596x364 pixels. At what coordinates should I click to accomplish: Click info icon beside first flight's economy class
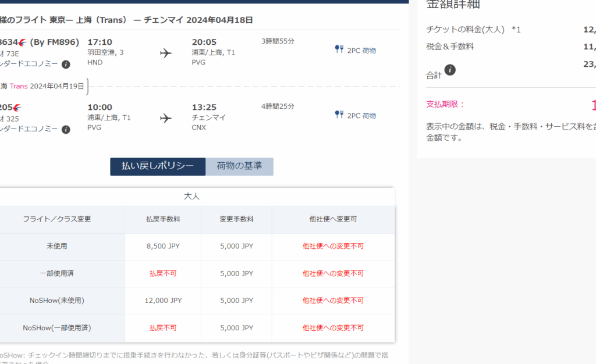coord(66,65)
